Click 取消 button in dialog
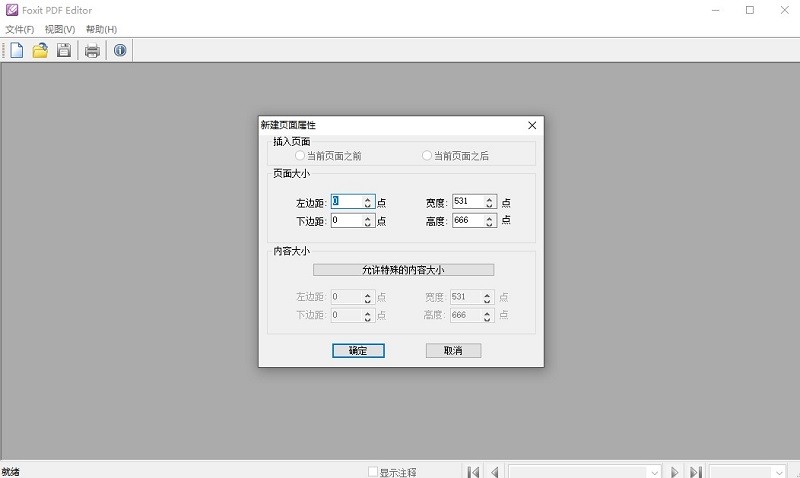The width and height of the screenshot is (800, 478). click(453, 350)
